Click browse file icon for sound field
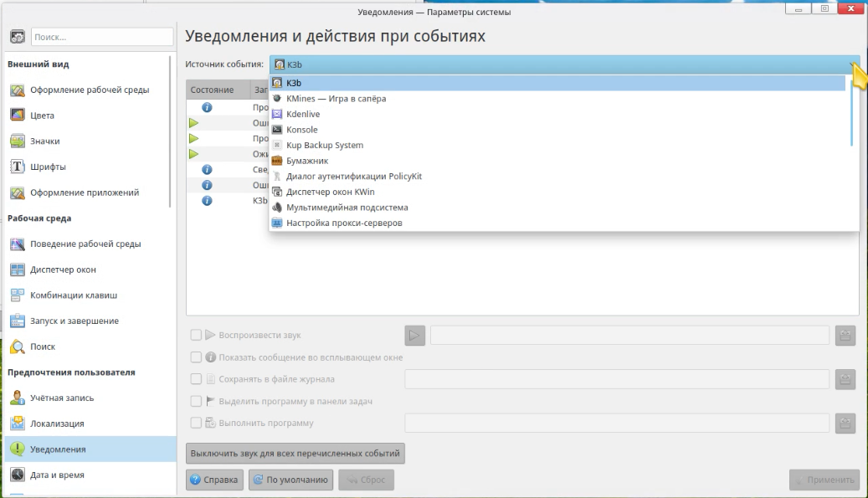Viewport: 868px width, 498px height. (845, 335)
